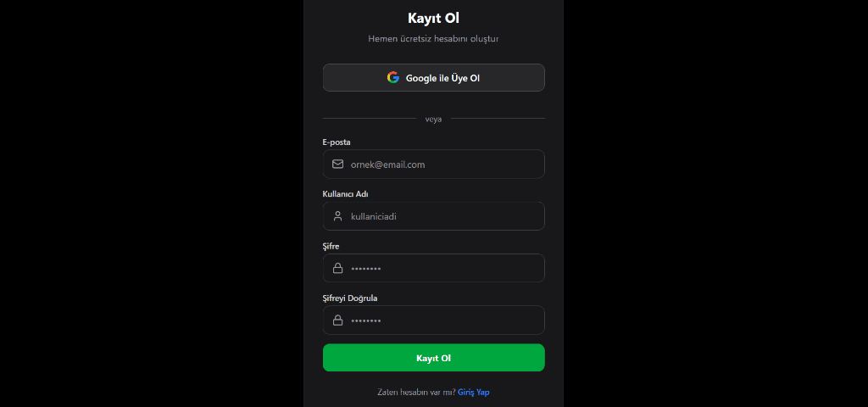Click the envelope icon in E-posta field
This screenshot has width=868, height=407.
[337, 164]
